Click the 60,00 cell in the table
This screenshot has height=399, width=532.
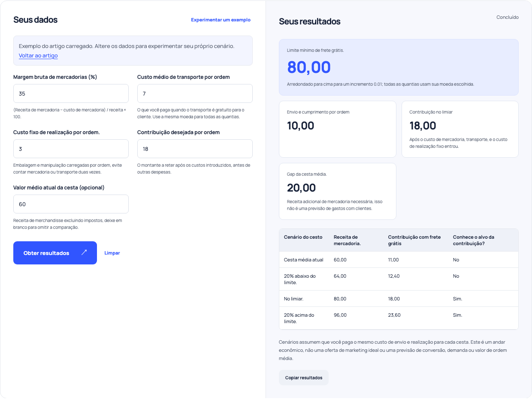340,260
